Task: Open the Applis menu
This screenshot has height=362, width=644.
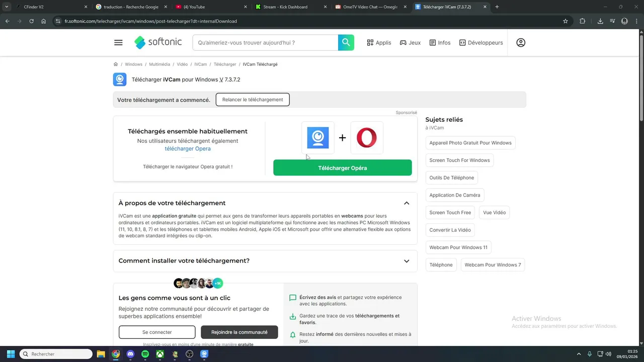Action: [379, 43]
